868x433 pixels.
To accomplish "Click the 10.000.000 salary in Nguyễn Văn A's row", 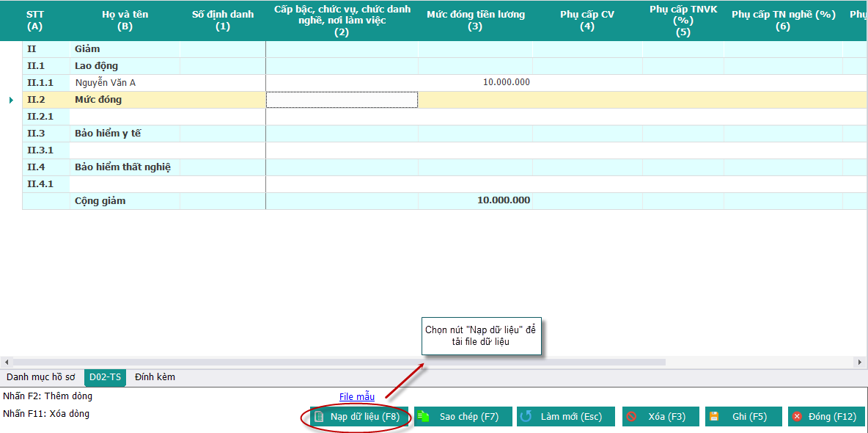I will [506, 83].
